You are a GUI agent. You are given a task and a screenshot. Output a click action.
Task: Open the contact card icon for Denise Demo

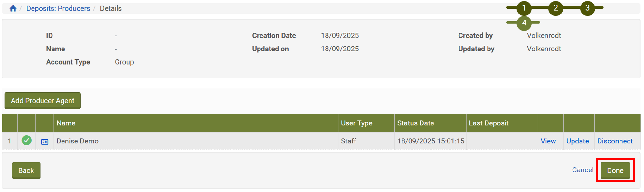[44, 142]
